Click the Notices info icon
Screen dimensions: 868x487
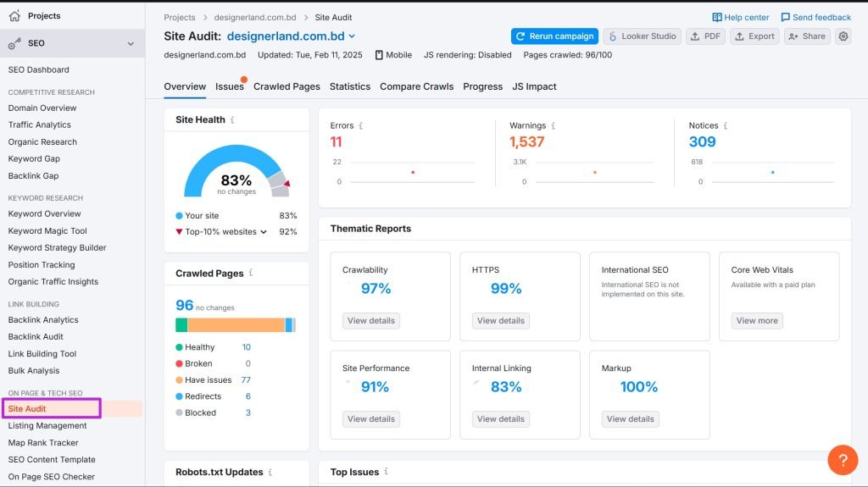(x=726, y=126)
